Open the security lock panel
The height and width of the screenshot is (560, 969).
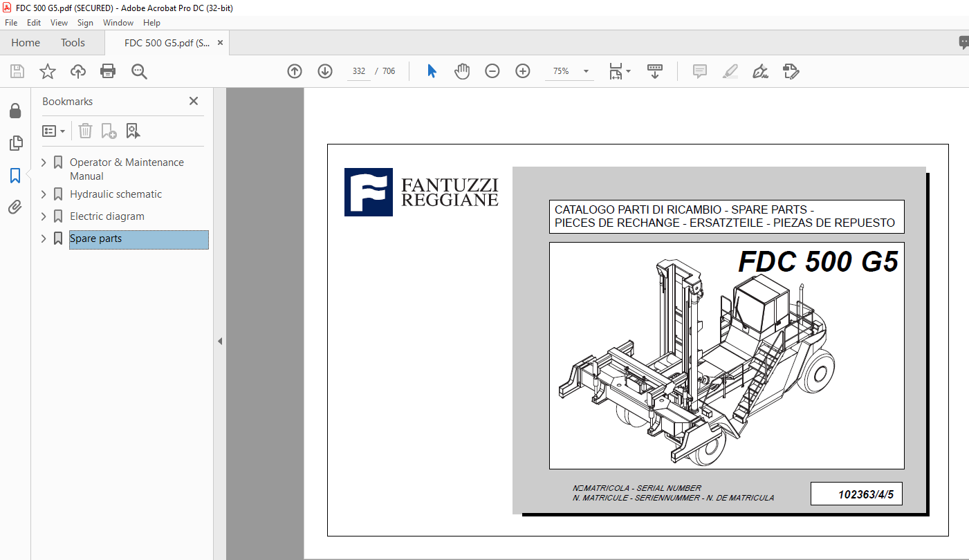point(15,111)
